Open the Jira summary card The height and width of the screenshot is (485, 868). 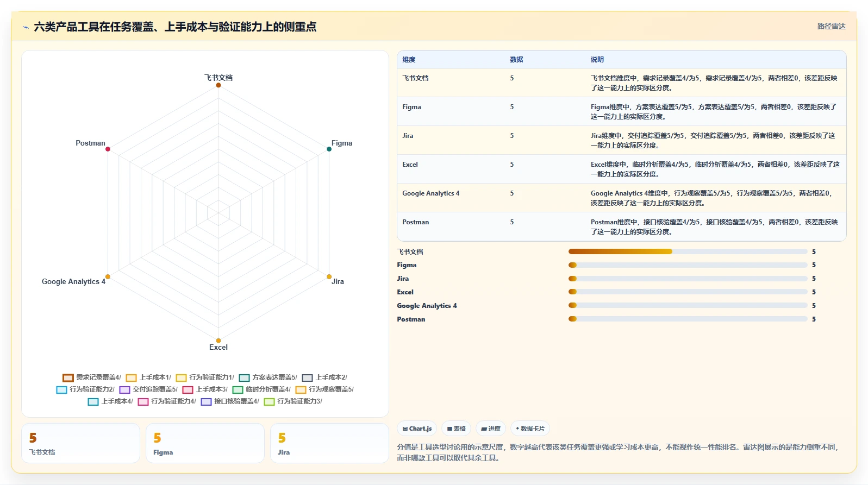(x=329, y=443)
